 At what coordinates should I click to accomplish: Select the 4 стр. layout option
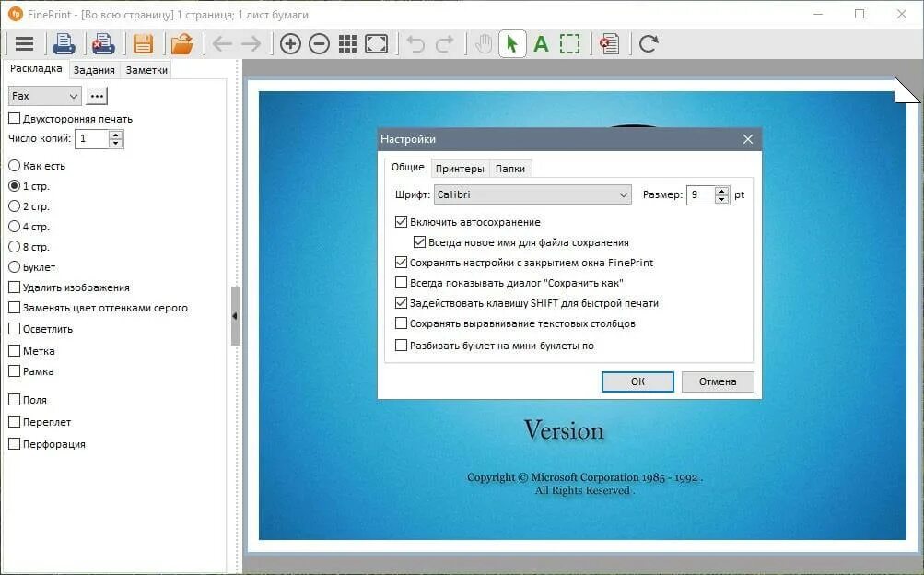pos(15,227)
